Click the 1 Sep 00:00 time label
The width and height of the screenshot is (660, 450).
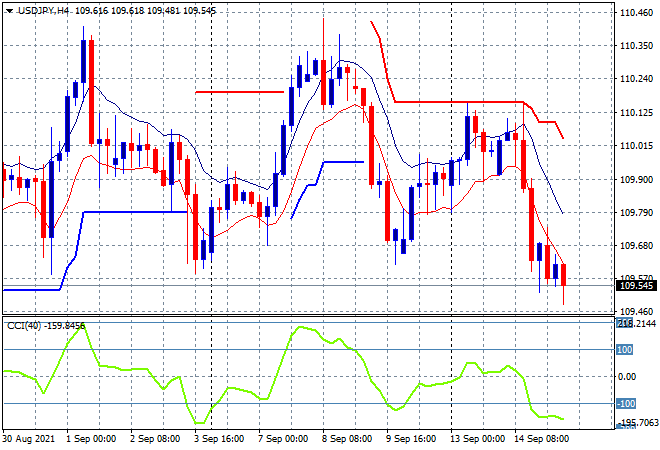91,439
